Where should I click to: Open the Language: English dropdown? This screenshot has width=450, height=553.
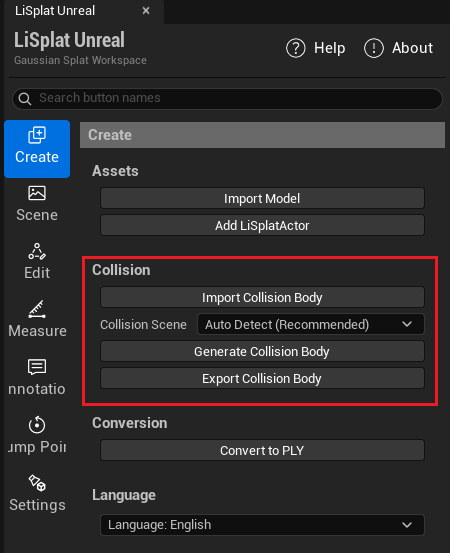(x=262, y=525)
